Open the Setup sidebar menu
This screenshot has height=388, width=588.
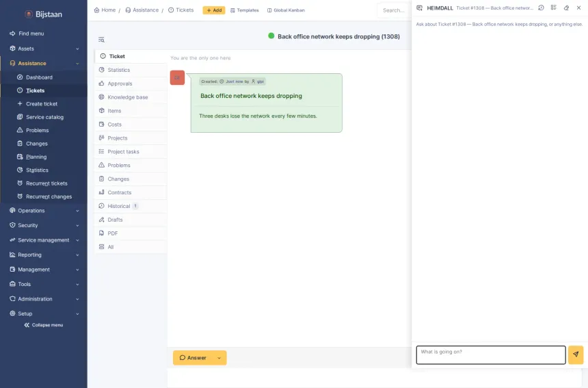(44, 313)
